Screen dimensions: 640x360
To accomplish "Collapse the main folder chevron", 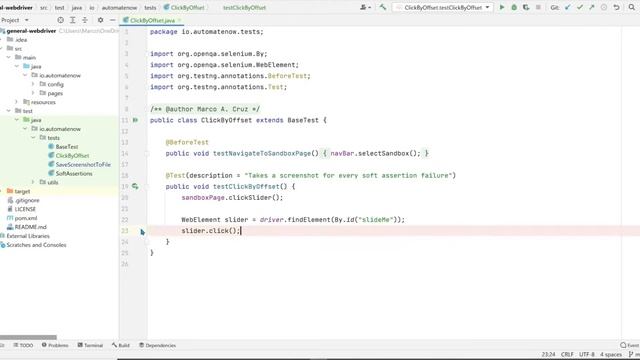I will coord(9,58).
